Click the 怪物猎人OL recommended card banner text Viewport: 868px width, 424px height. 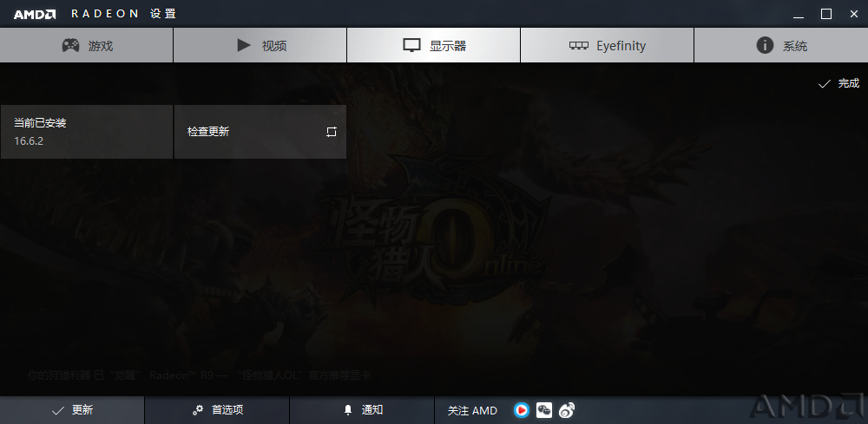200,375
